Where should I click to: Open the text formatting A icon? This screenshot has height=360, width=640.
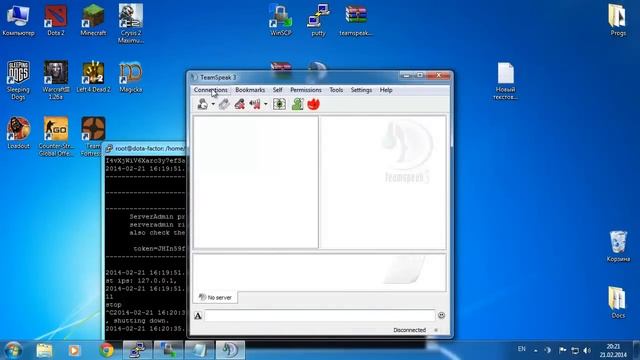pyautogui.click(x=198, y=316)
